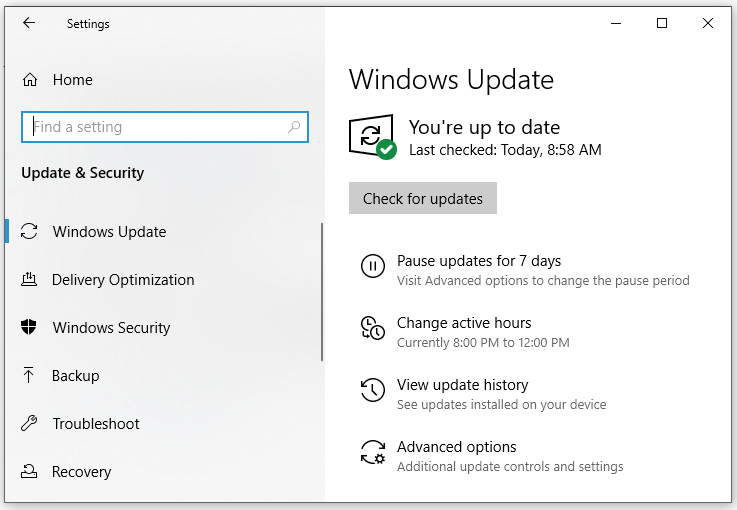Click the Home house icon
The width and height of the screenshot is (737, 510).
click(x=30, y=80)
